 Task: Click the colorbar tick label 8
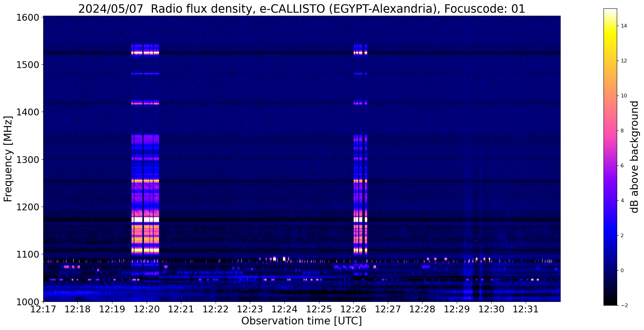click(x=622, y=131)
